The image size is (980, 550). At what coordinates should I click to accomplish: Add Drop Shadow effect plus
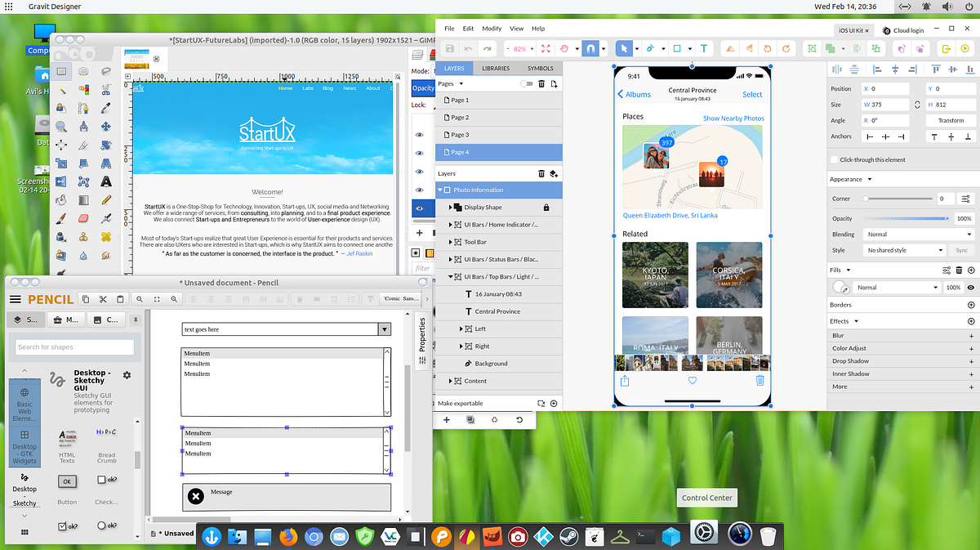pyautogui.click(x=971, y=361)
